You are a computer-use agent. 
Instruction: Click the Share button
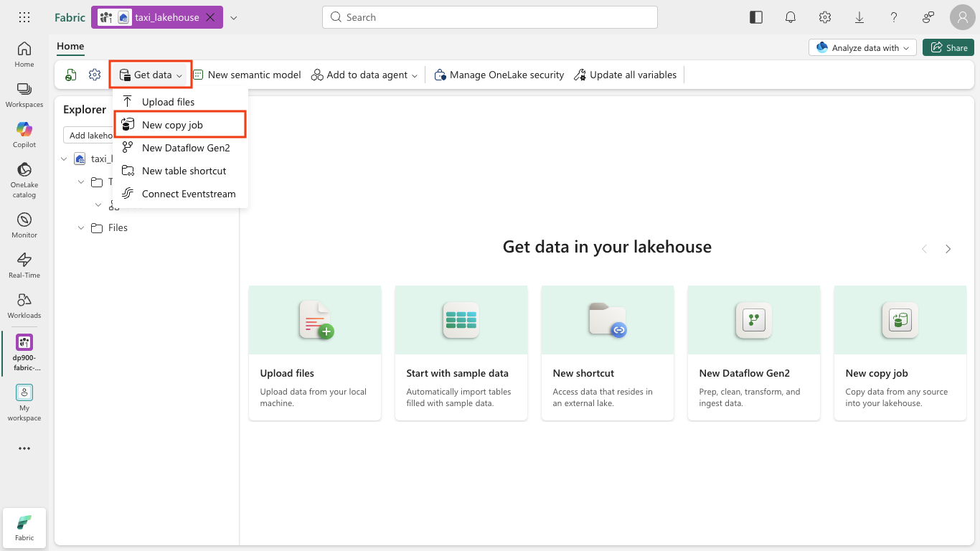point(948,47)
